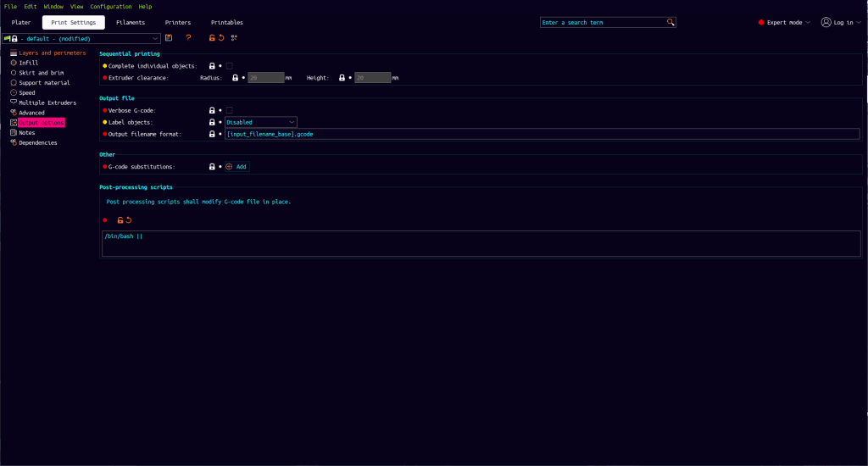Select Support material in the sidebar

point(44,83)
